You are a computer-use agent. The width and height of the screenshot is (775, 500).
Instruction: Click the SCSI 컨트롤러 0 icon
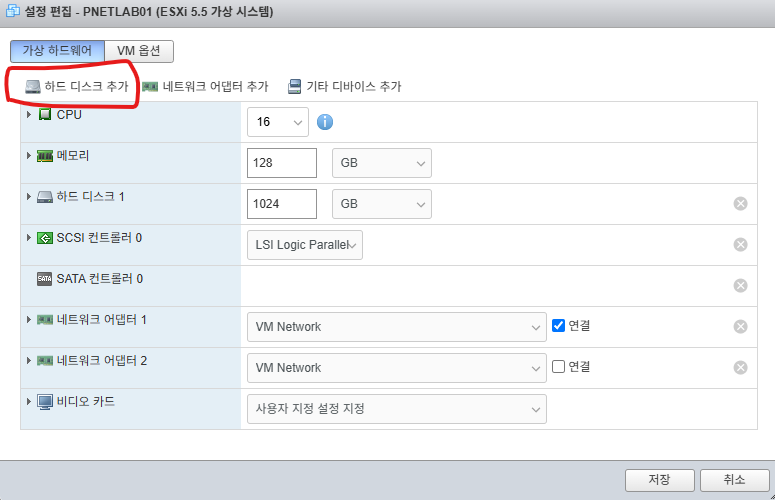tap(45, 238)
